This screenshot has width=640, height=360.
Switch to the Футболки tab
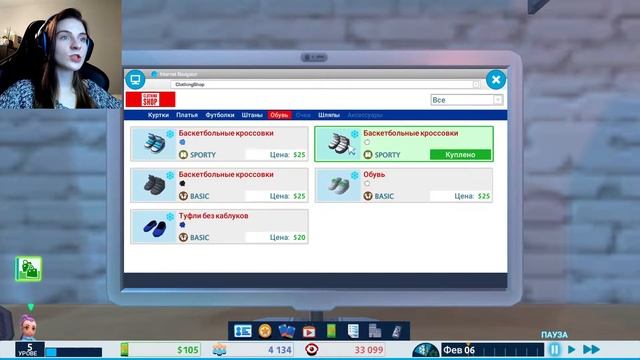pyautogui.click(x=220, y=115)
